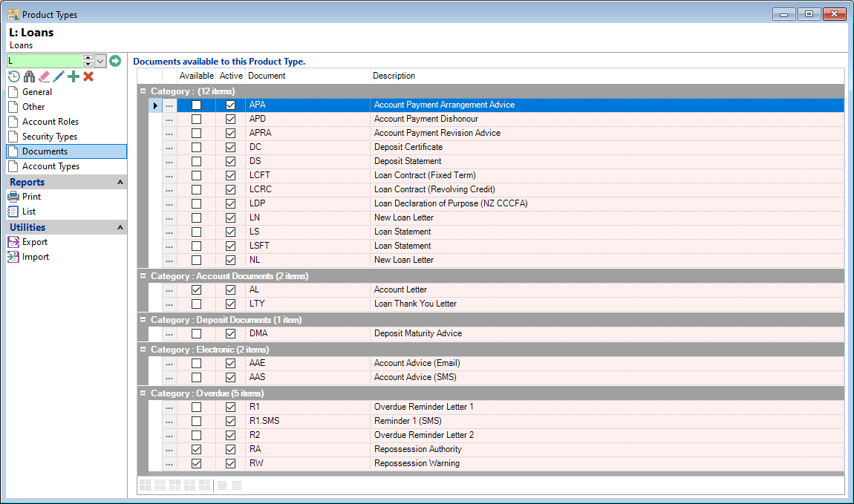Screen dimensions: 854x504
Task: Collapse the Deposit Documents category group
Action: tap(143, 319)
